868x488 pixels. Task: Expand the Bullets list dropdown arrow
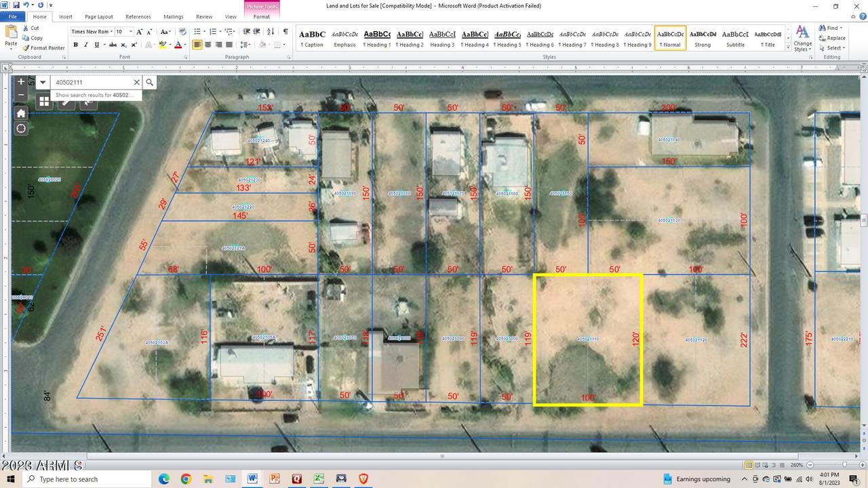(204, 31)
